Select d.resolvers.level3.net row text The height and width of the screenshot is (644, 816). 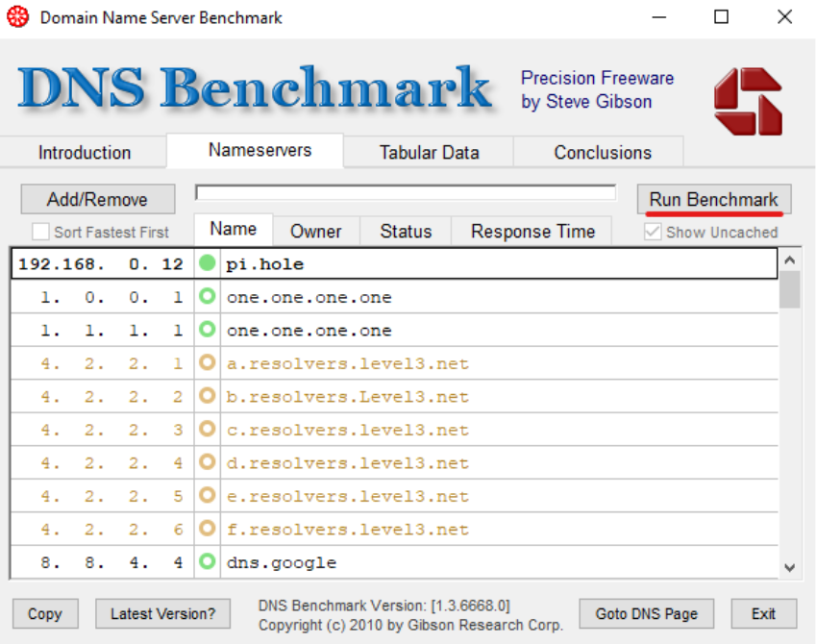tap(348, 463)
